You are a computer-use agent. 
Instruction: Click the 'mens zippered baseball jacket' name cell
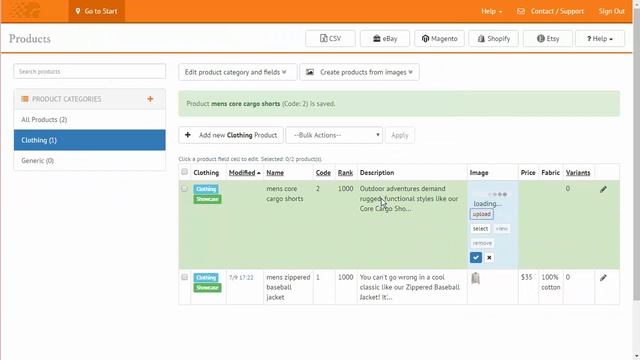click(x=288, y=287)
